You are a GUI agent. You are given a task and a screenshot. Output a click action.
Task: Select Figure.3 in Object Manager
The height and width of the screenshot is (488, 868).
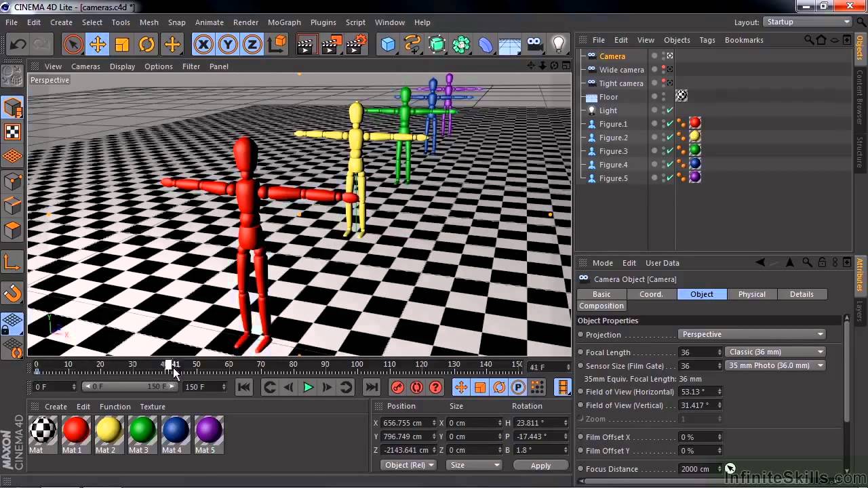(613, 151)
